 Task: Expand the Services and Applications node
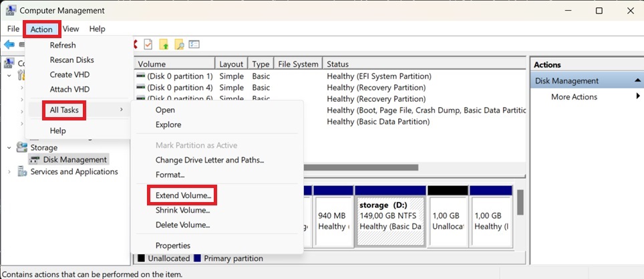pos(9,171)
